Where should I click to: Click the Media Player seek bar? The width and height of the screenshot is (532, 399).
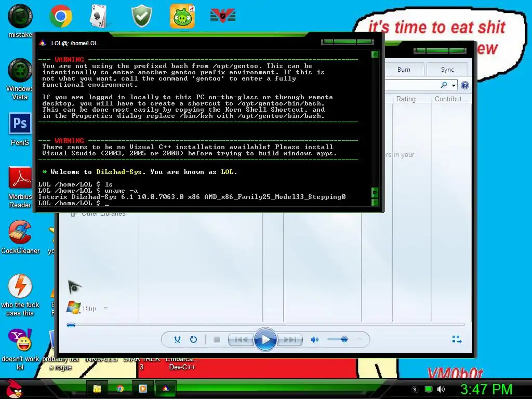coord(265,325)
